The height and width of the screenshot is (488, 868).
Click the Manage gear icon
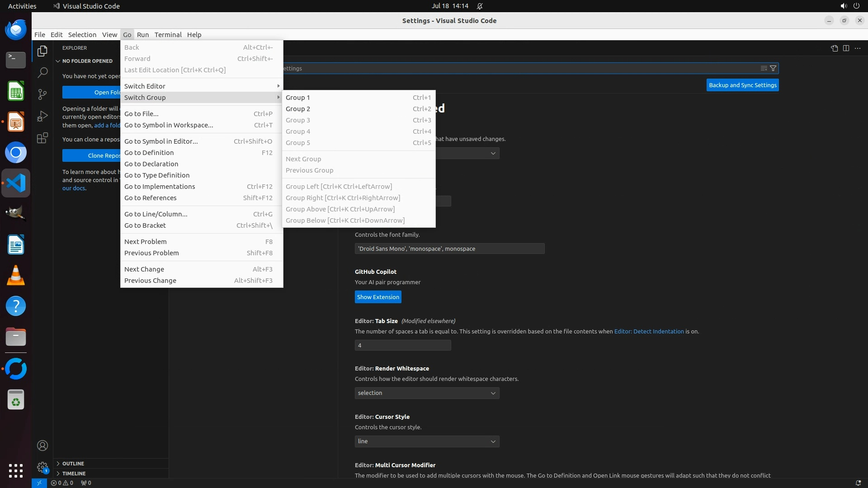[x=42, y=467]
